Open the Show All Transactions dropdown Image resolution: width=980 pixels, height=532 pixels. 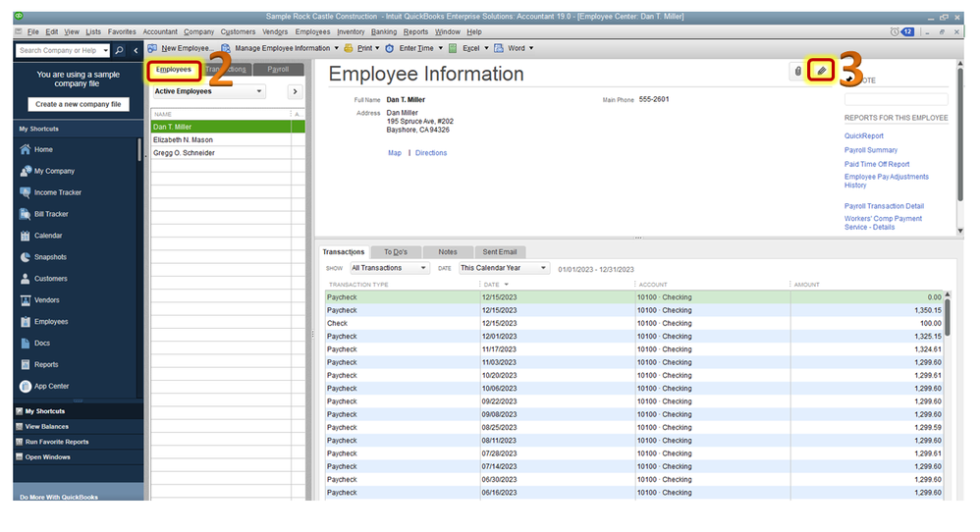389,268
